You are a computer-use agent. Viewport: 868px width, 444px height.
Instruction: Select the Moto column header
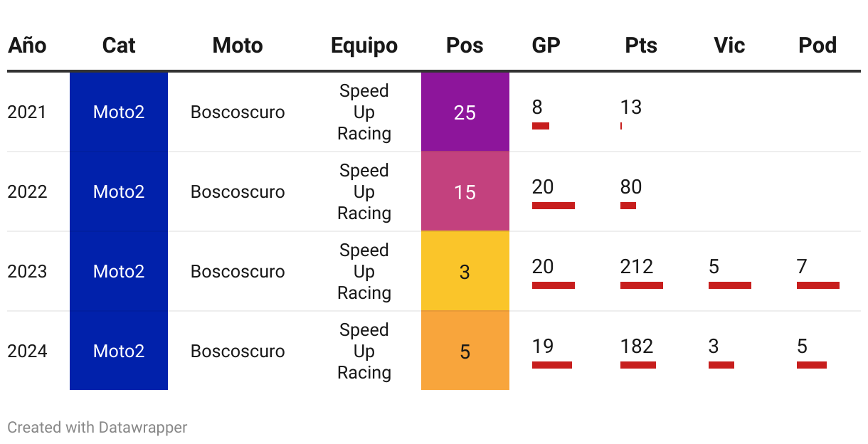click(x=238, y=46)
